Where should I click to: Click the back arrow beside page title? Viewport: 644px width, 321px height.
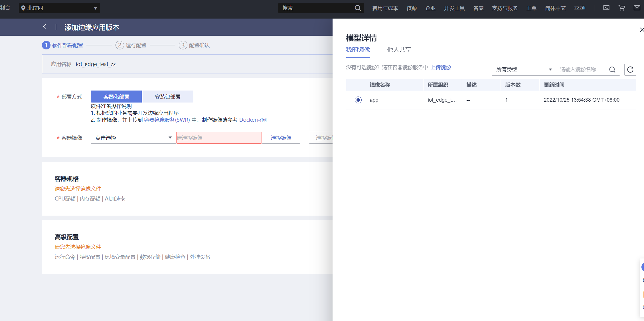coord(45,27)
